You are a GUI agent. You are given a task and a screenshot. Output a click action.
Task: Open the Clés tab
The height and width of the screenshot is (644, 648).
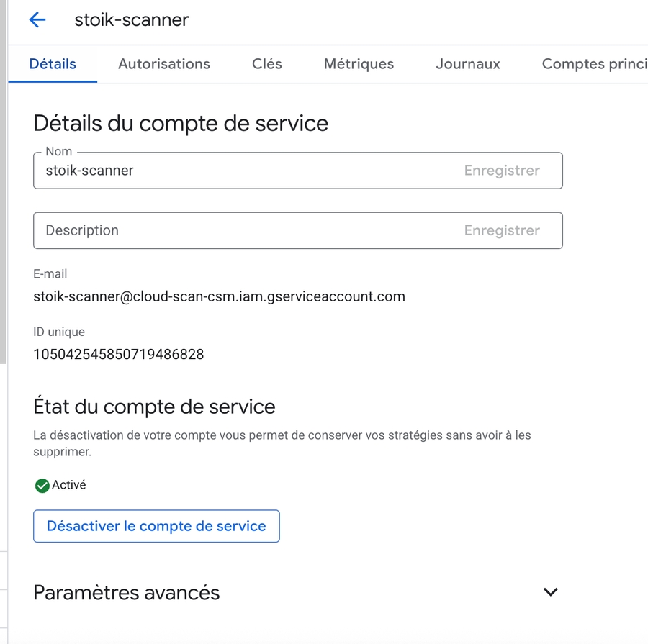pyautogui.click(x=267, y=64)
